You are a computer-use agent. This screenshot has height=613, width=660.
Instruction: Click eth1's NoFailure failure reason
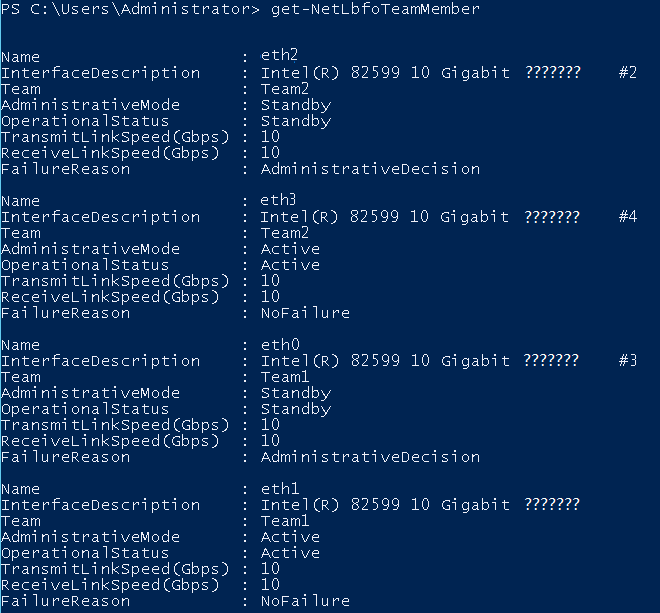click(x=305, y=601)
